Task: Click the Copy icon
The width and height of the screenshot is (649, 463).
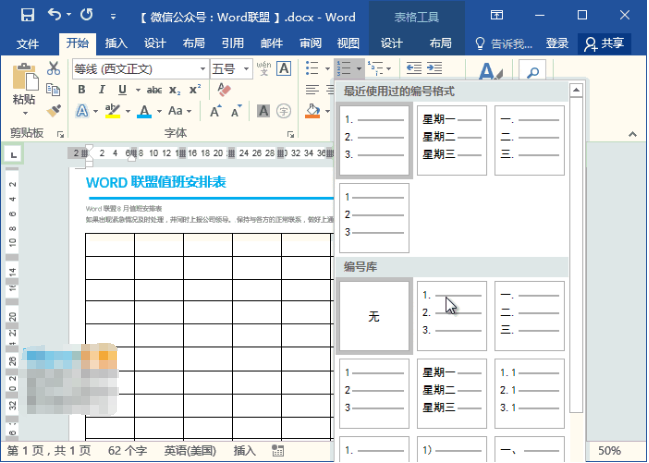Action: tap(53, 89)
